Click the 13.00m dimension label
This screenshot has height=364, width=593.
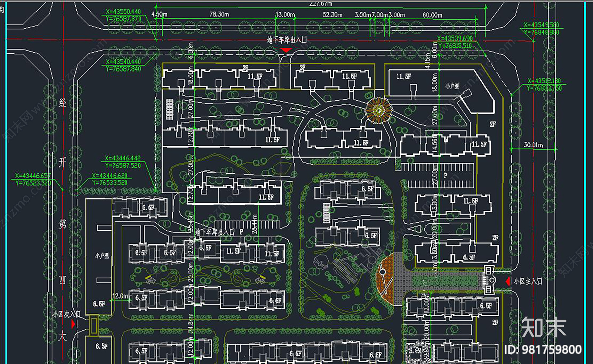[x=285, y=14]
